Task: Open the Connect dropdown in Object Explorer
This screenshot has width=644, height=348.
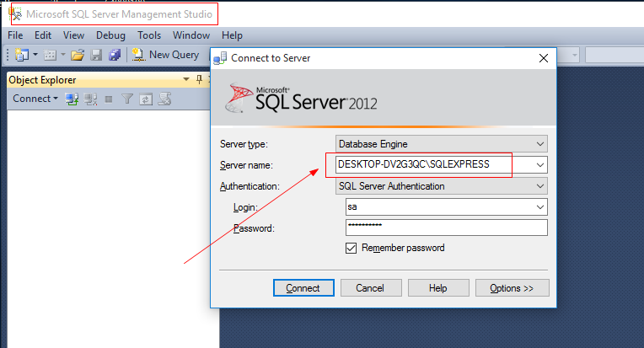Action: [x=35, y=99]
